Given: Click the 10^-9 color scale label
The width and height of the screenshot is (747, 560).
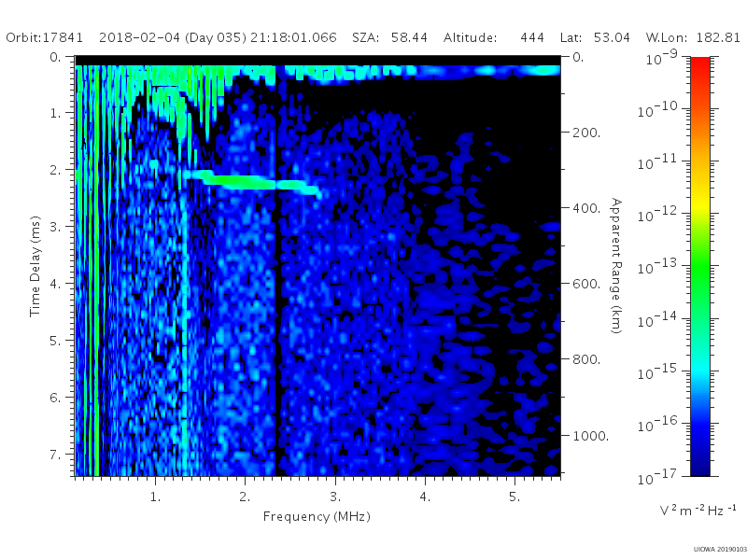Looking at the screenshot, I should pos(662,58).
